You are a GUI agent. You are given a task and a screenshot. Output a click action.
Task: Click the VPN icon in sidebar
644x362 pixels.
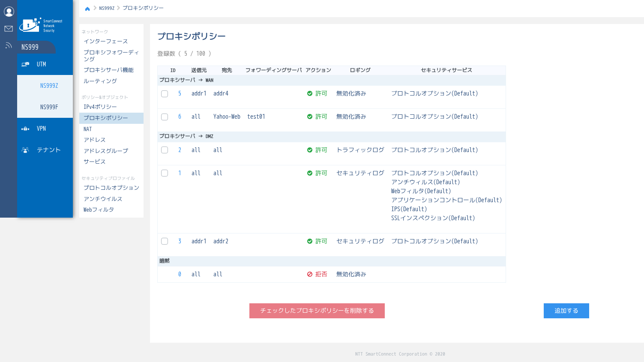click(25, 129)
